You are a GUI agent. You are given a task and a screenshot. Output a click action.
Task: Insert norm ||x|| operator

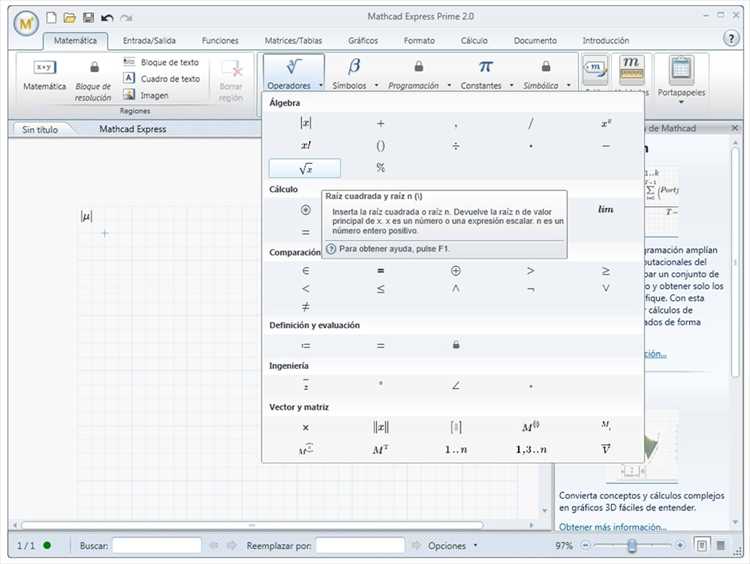pos(380,427)
